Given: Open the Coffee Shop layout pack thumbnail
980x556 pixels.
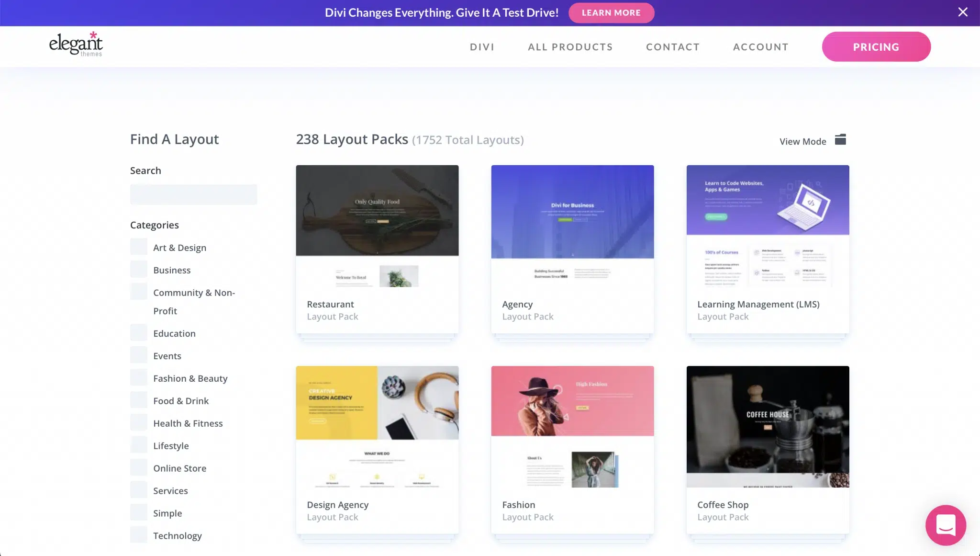Looking at the screenshot, I should (768, 427).
